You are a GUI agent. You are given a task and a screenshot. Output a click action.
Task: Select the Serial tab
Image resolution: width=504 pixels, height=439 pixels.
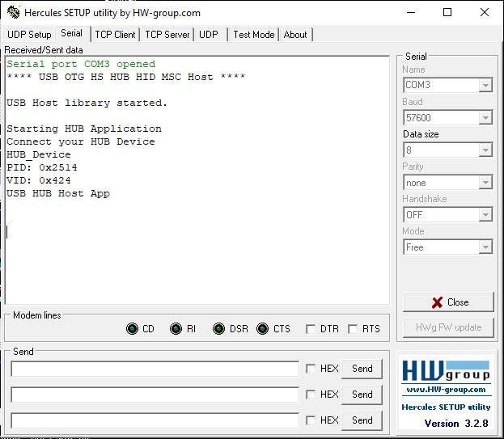pos(72,33)
